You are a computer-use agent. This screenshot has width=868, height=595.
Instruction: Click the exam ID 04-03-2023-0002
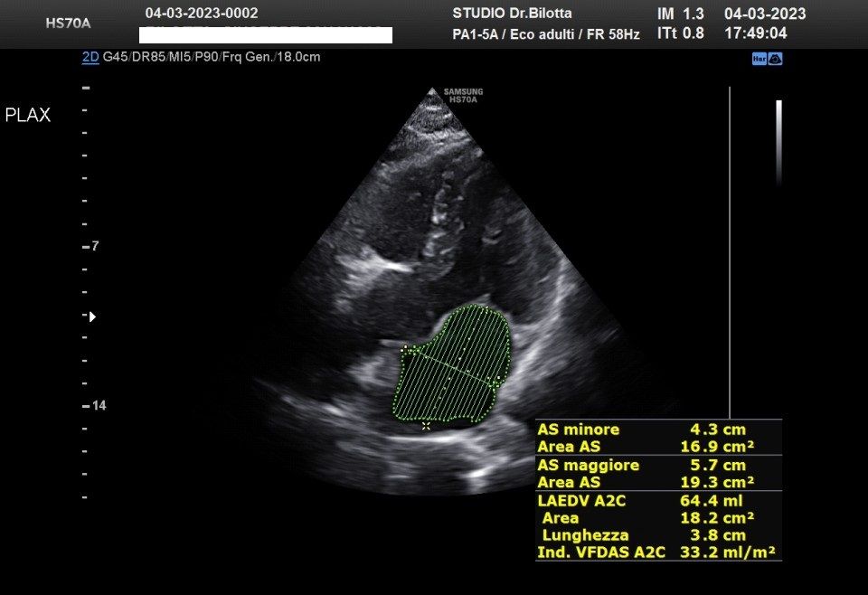pos(201,14)
